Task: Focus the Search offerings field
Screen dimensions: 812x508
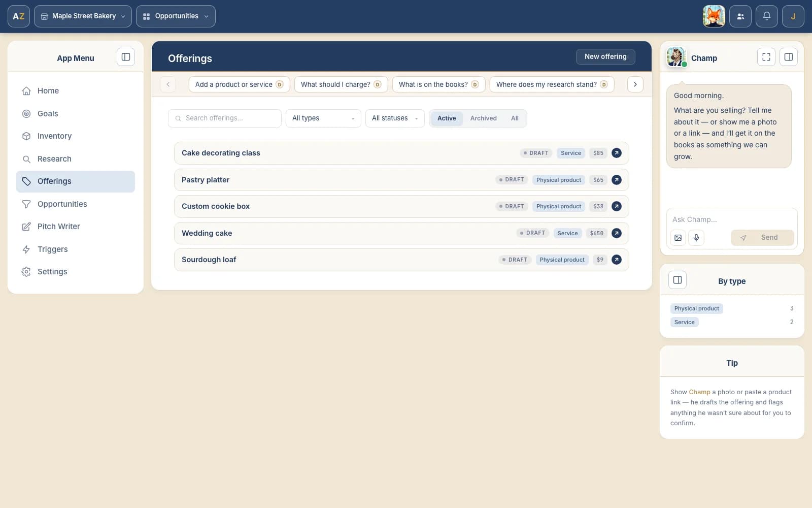Action: (x=225, y=118)
